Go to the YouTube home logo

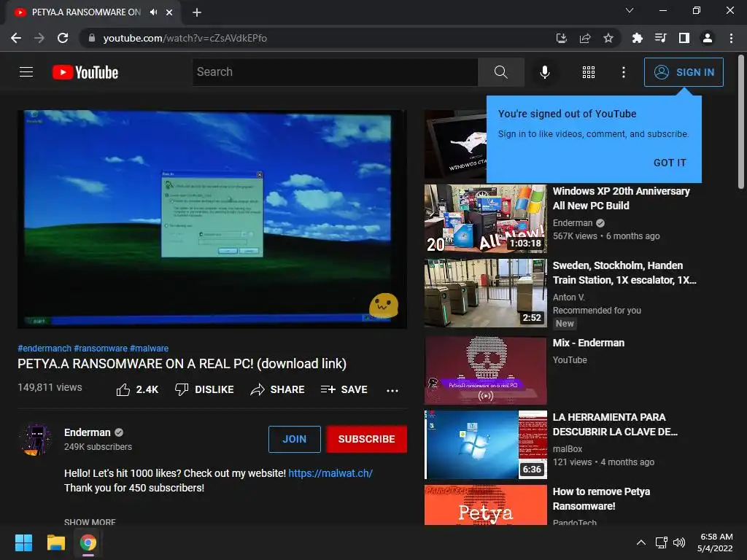85,72
